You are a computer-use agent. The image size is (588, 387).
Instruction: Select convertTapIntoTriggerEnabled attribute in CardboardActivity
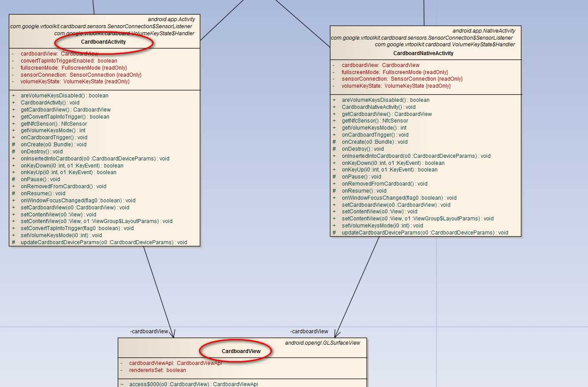click(x=69, y=61)
